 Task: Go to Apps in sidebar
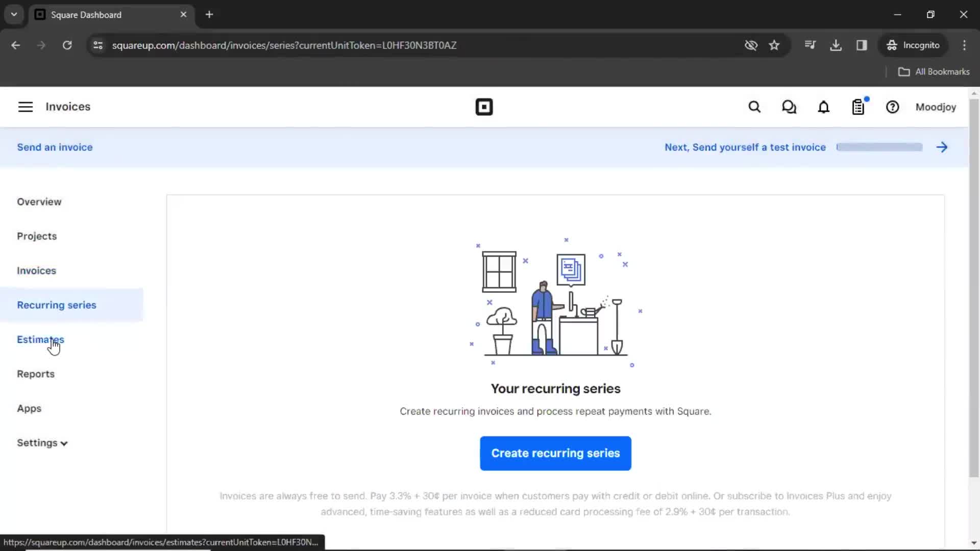tap(29, 409)
